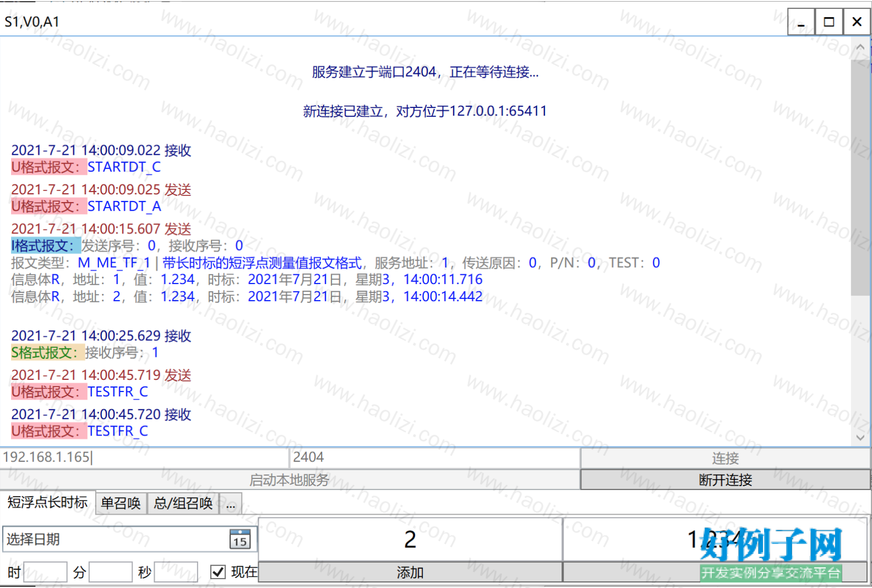Focus the 时 hour input field

(45, 572)
